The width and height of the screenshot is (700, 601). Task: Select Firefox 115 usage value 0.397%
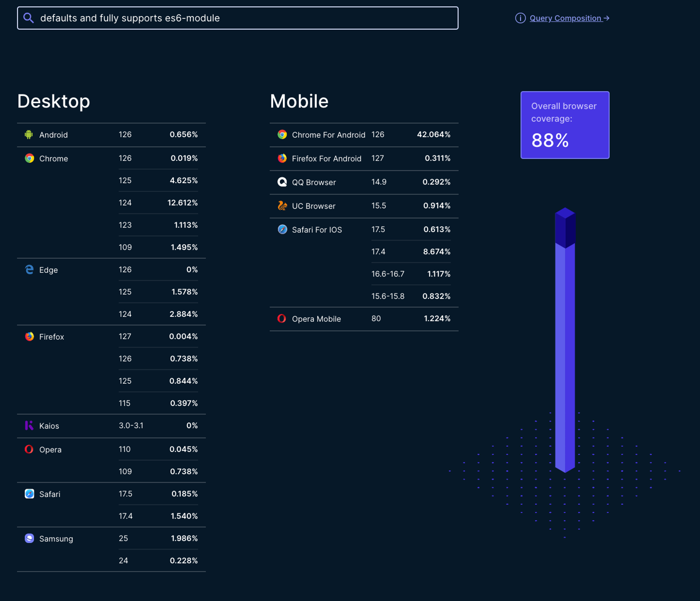tap(184, 403)
